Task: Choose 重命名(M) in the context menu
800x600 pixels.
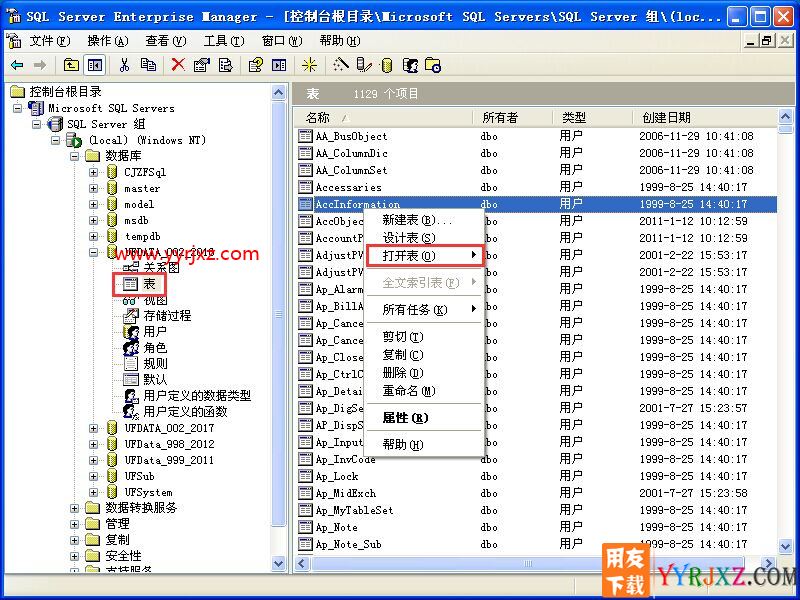Action: [424, 391]
